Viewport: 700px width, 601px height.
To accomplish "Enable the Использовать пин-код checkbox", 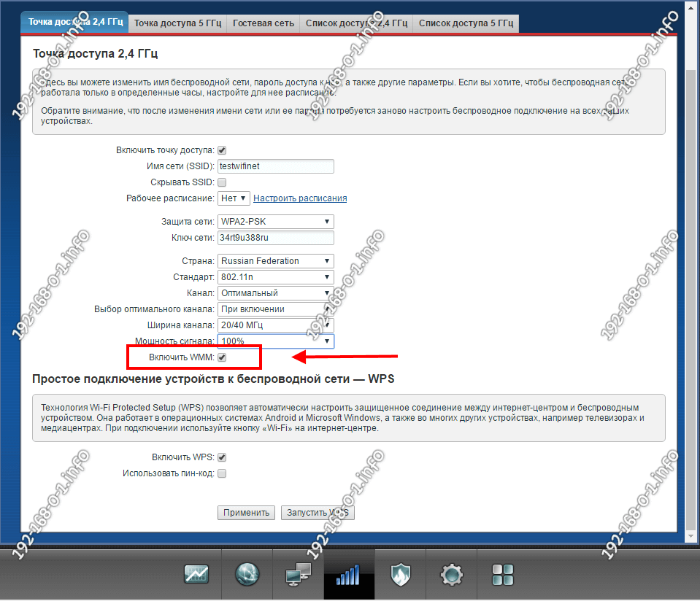I will (222, 473).
